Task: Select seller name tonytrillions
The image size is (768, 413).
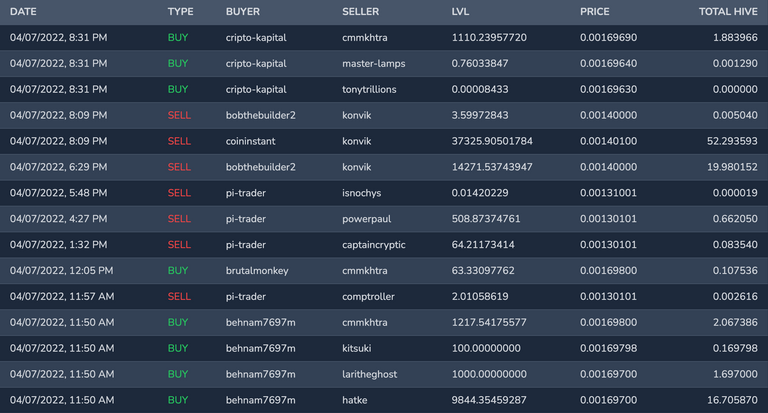Action: [369, 90]
